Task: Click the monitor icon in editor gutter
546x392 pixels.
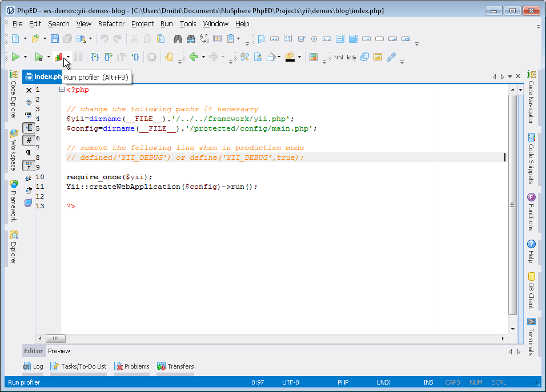Action: (29, 203)
